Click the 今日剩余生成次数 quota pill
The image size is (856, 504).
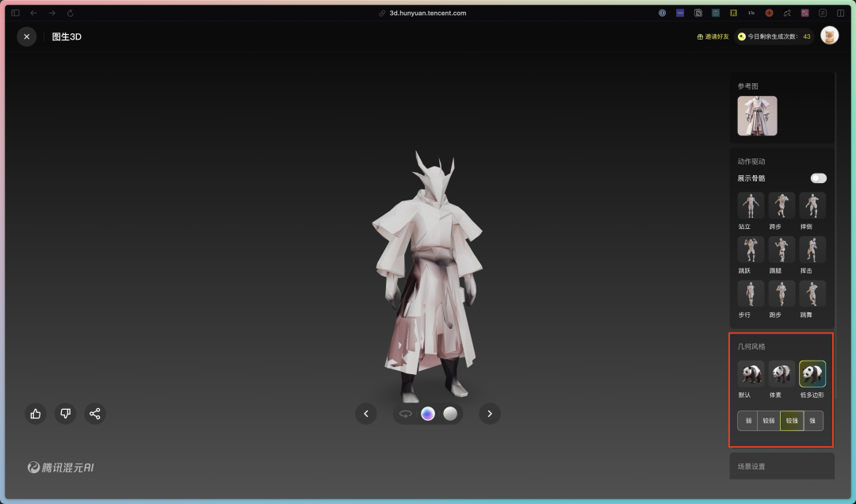pos(774,36)
